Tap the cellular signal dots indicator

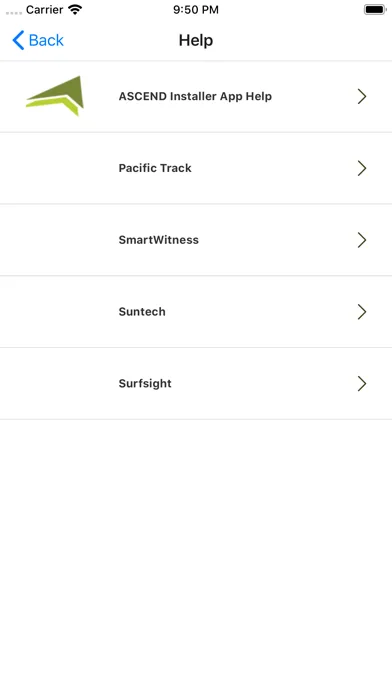pos(14,13)
